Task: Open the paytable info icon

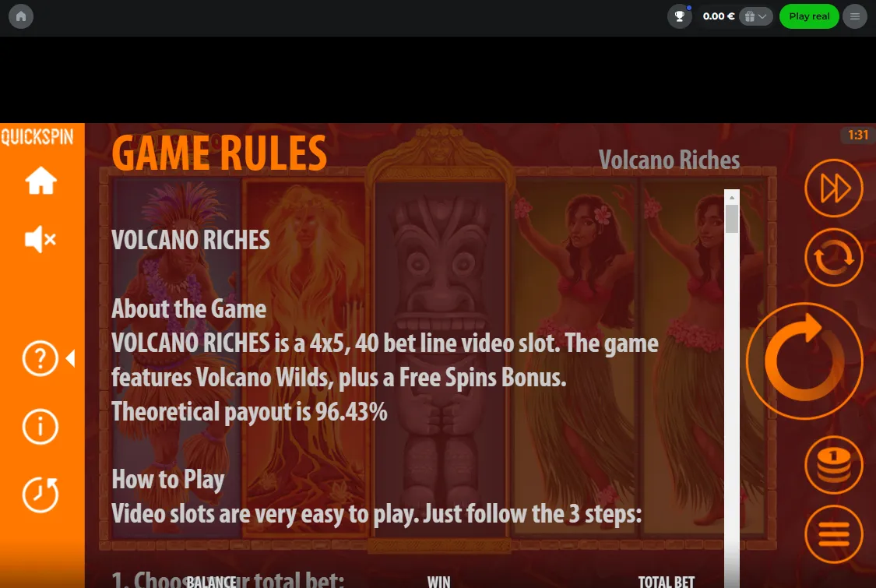Action: (40, 427)
